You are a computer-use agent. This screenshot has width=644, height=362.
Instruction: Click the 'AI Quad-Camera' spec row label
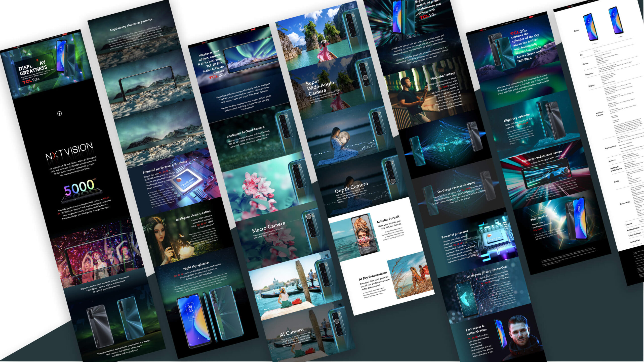tap(599, 114)
